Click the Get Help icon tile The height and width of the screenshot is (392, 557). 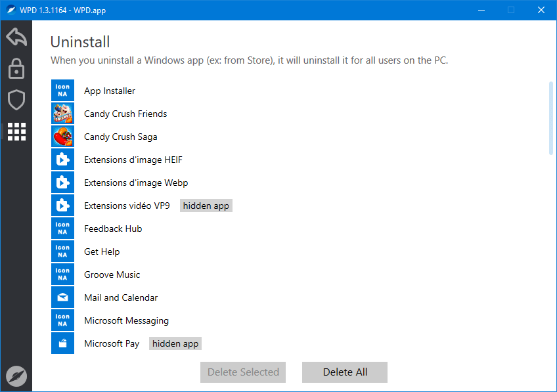click(62, 251)
